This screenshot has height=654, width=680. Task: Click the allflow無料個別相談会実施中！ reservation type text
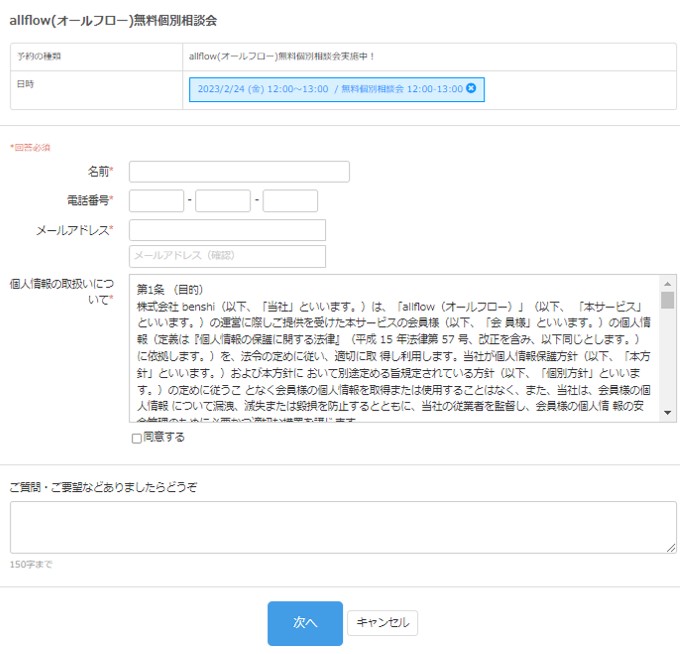[281, 56]
